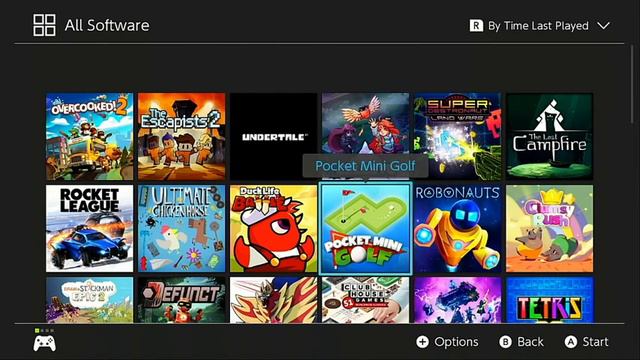Click the controller icon at bottom-left
Image resolution: width=640 pixels, height=360 pixels.
pyautogui.click(x=45, y=343)
